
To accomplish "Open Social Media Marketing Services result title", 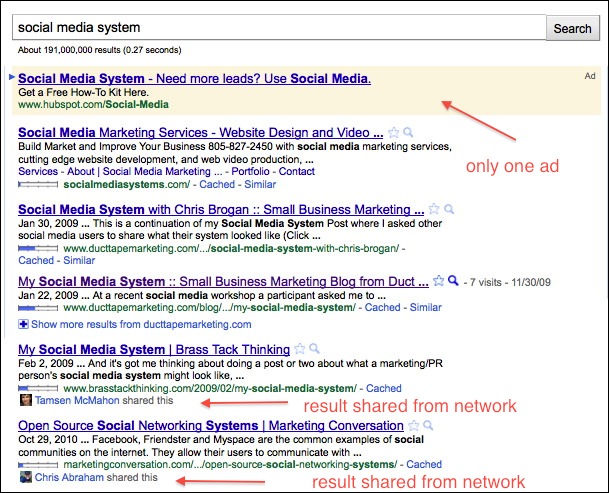I will coord(200,132).
